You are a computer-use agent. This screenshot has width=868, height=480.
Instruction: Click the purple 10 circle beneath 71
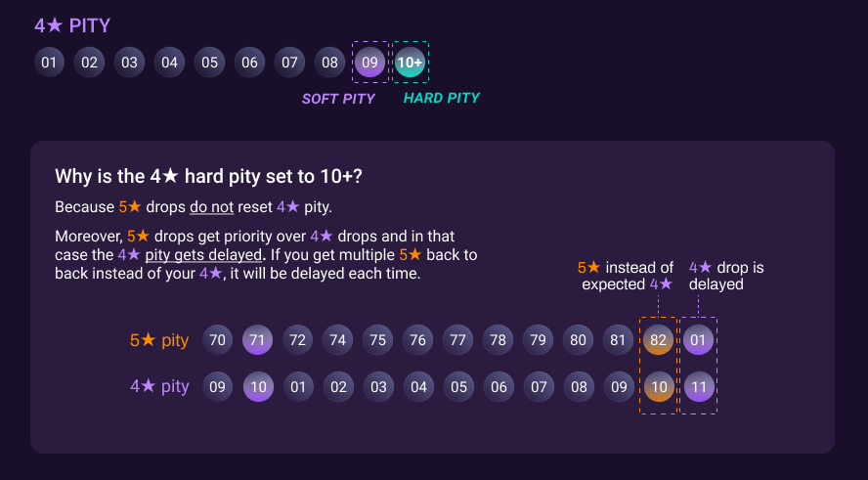pos(258,386)
